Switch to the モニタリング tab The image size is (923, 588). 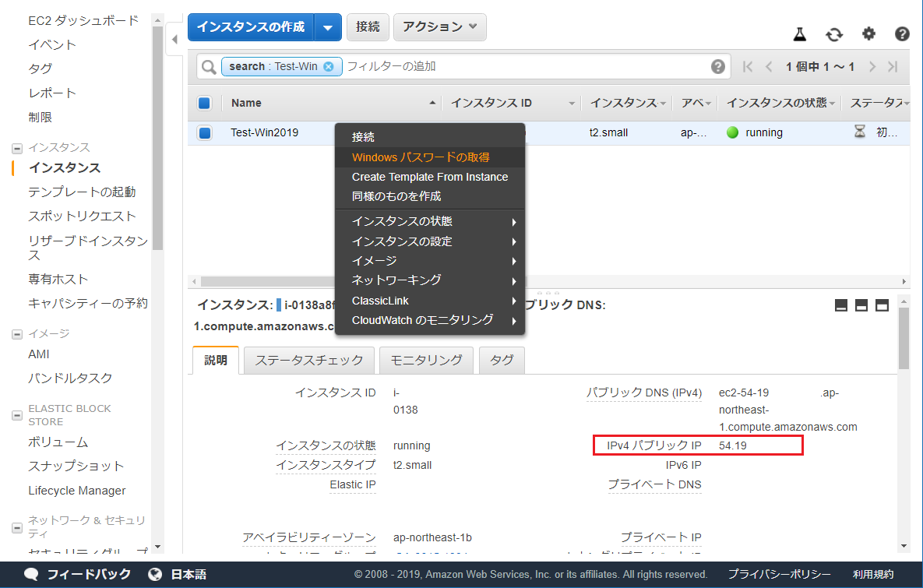426,360
